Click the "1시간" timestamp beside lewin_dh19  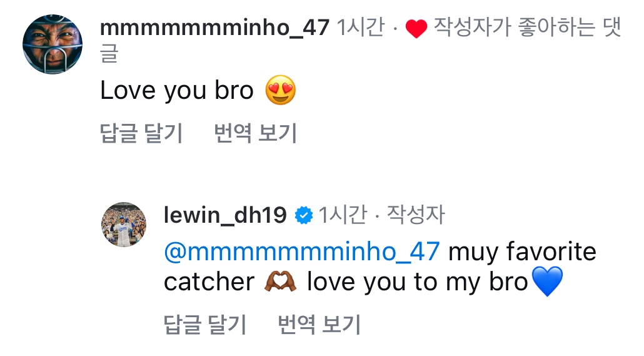(x=342, y=215)
